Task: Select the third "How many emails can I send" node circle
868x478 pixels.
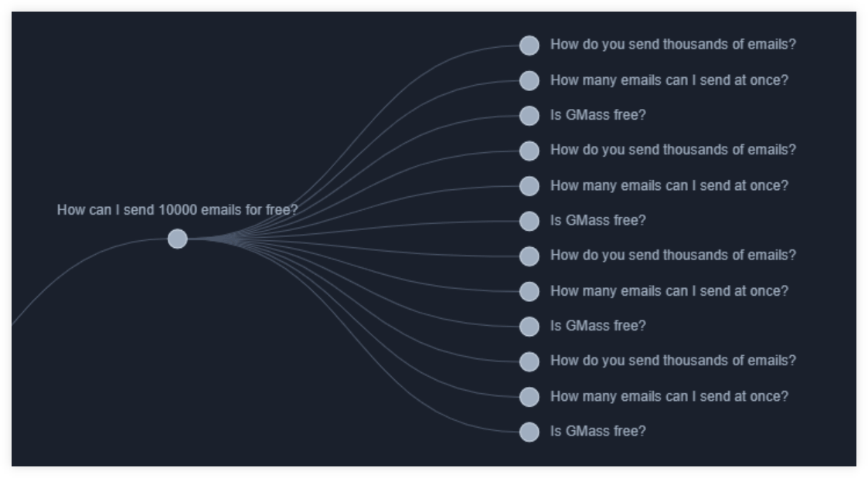Action: (x=529, y=292)
